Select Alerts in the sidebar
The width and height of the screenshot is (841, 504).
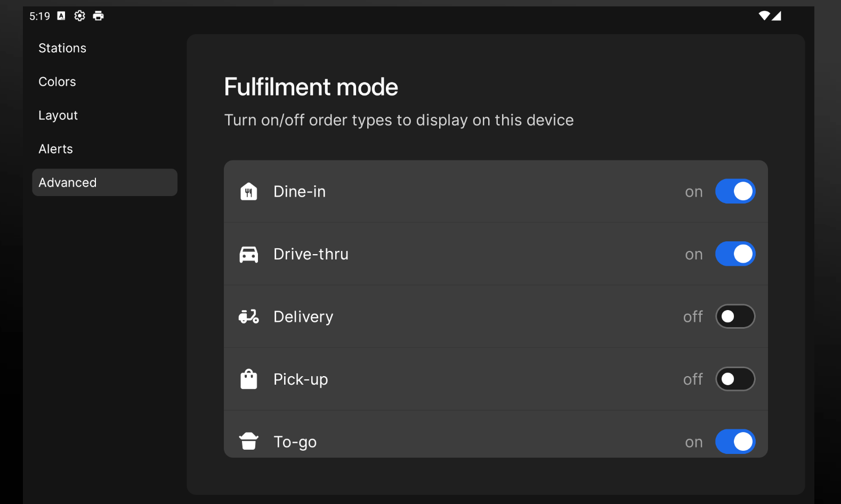[x=55, y=149]
